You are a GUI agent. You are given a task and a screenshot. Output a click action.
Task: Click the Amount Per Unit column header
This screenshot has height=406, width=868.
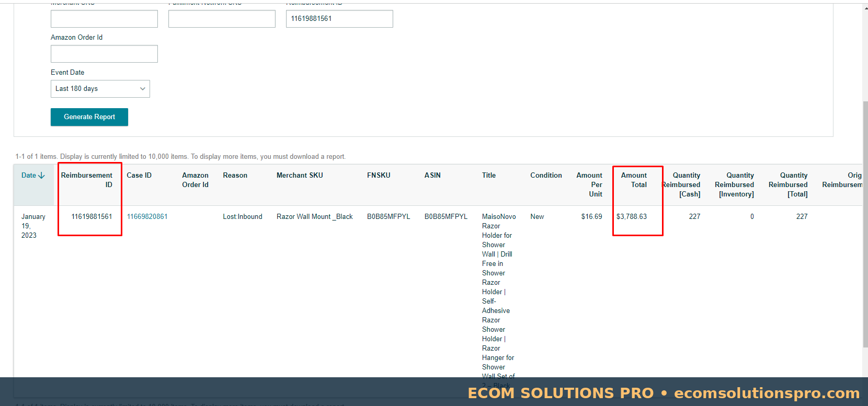pos(589,184)
